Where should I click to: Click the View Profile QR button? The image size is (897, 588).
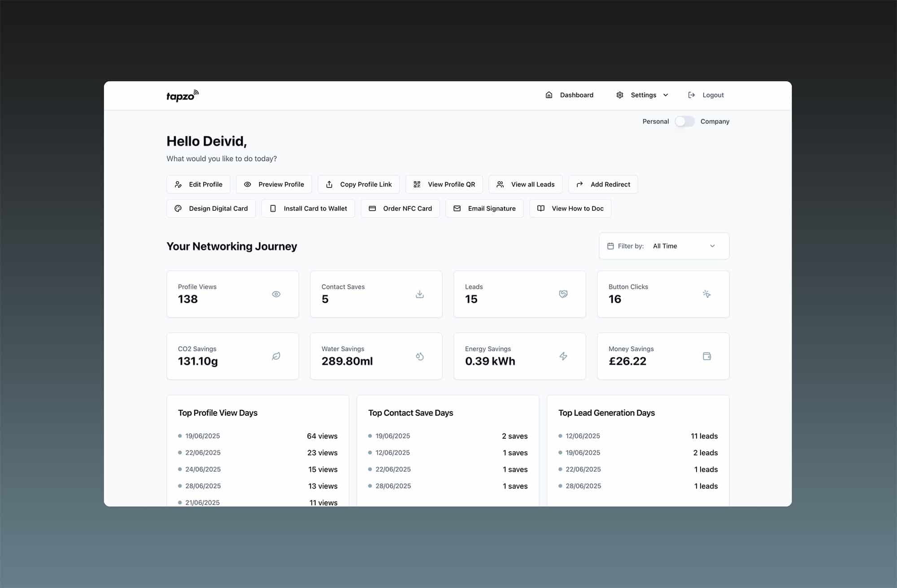point(444,184)
